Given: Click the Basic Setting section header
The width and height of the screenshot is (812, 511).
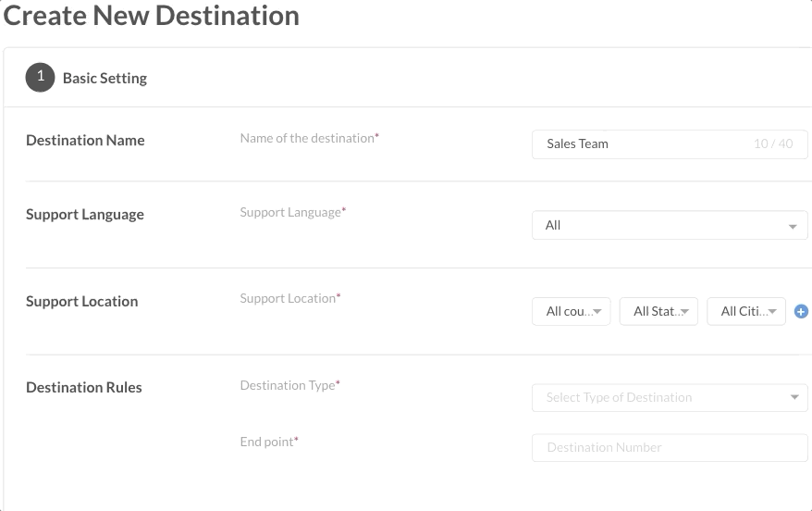Looking at the screenshot, I should (105, 79).
